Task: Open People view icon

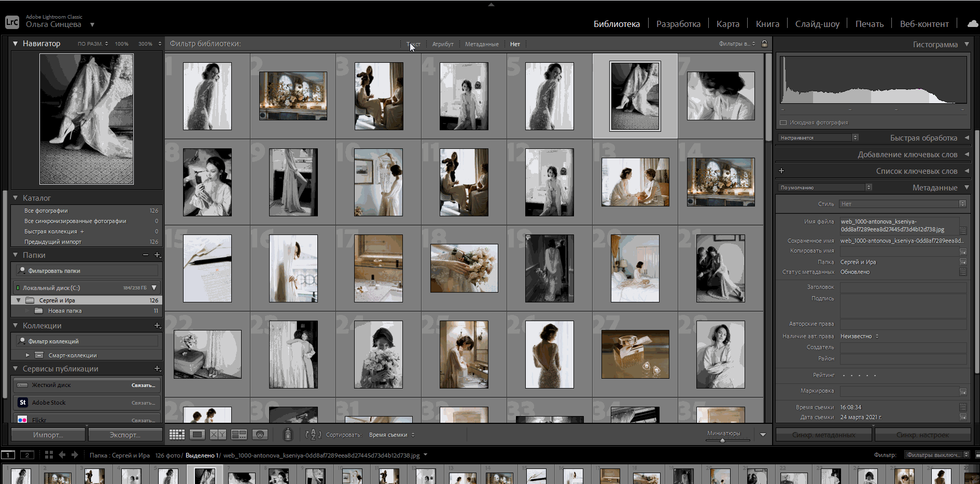Action: coord(260,434)
